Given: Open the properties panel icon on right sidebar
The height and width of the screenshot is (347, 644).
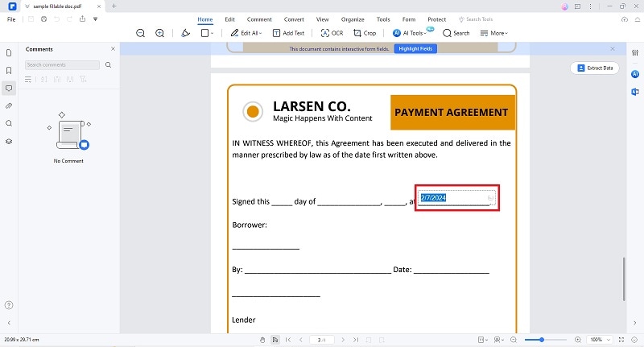Looking at the screenshot, I should pyautogui.click(x=635, y=53).
